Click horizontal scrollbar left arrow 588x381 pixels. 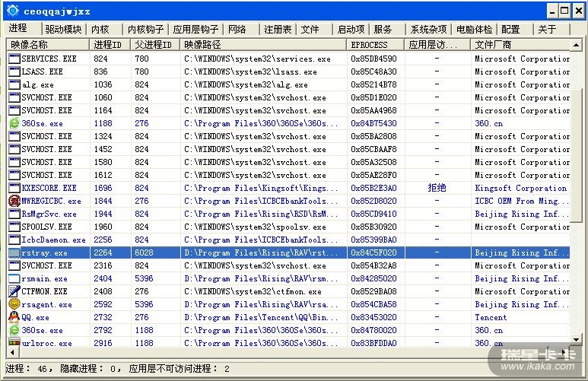(13, 352)
